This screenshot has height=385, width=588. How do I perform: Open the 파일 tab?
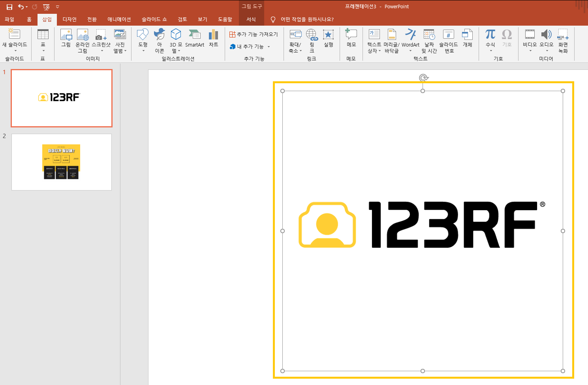[9, 19]
